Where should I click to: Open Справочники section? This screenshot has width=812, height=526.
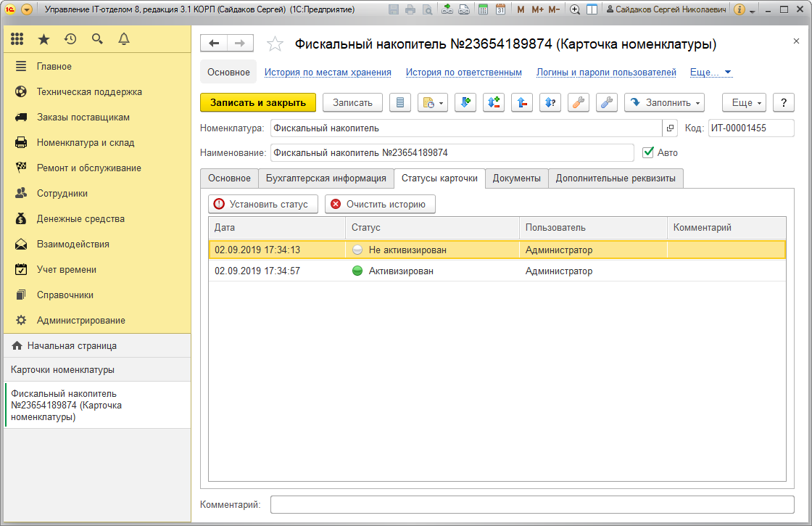(x=97, y=295)
